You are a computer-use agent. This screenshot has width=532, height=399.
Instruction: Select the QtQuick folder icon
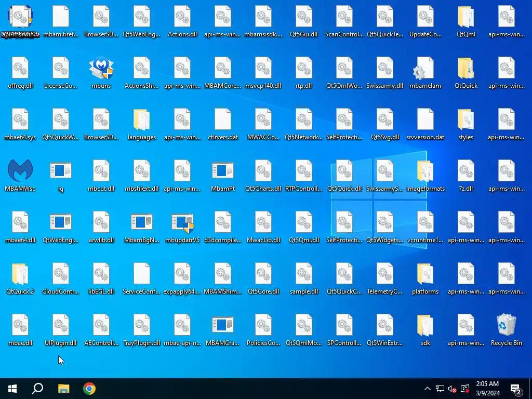tap(465, 68)
